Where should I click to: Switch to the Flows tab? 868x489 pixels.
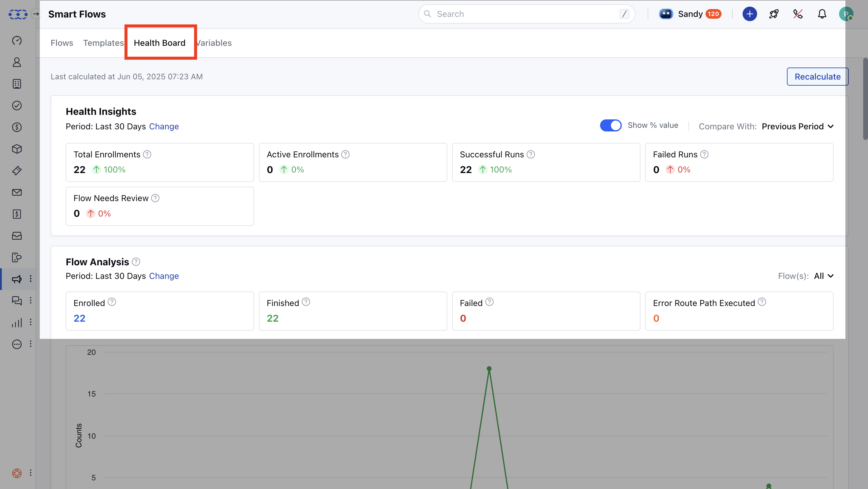tap(62, 43)
